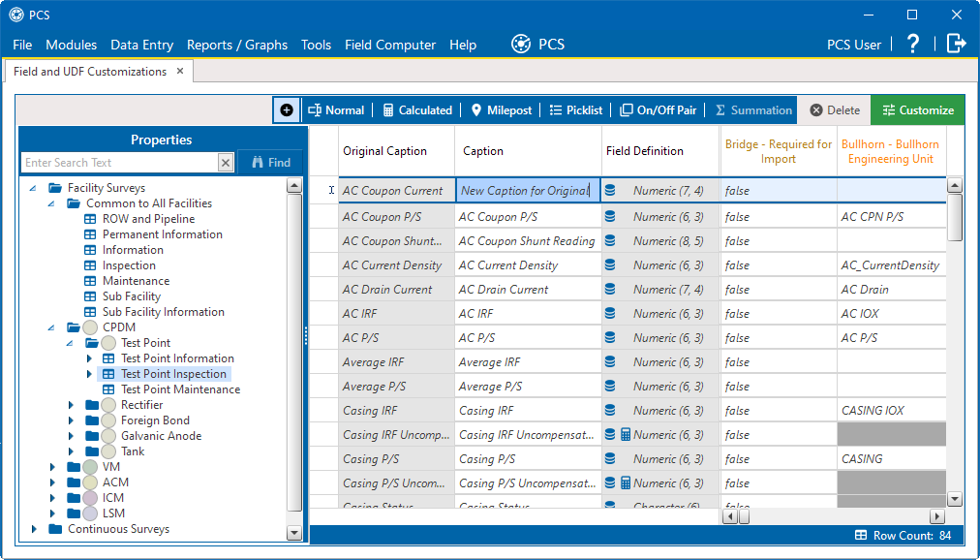The image size is (980, 560).
Task: Select Test Point Maintenance tree item
Action: click(180, 389)
